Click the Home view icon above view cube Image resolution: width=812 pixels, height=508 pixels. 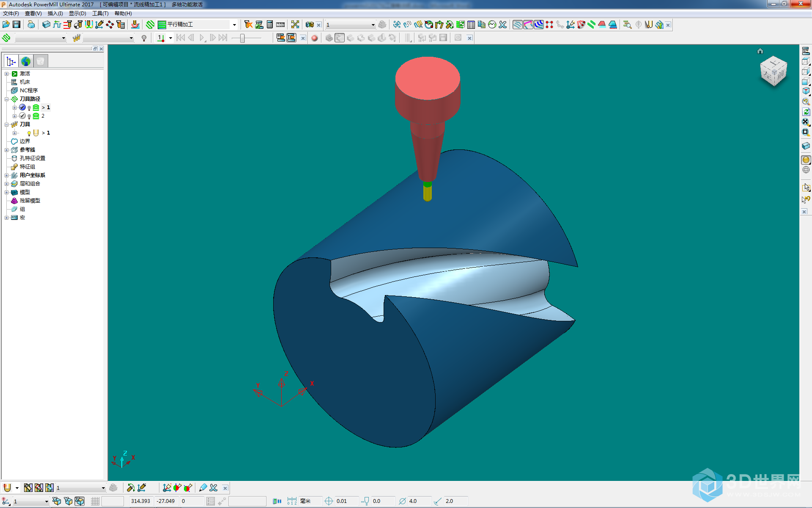(x=760, y=51)
